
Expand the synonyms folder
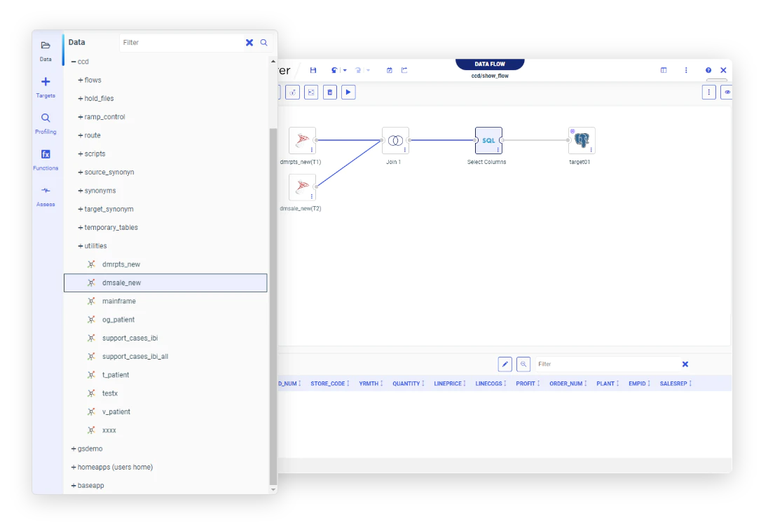(x=81, y=191)
